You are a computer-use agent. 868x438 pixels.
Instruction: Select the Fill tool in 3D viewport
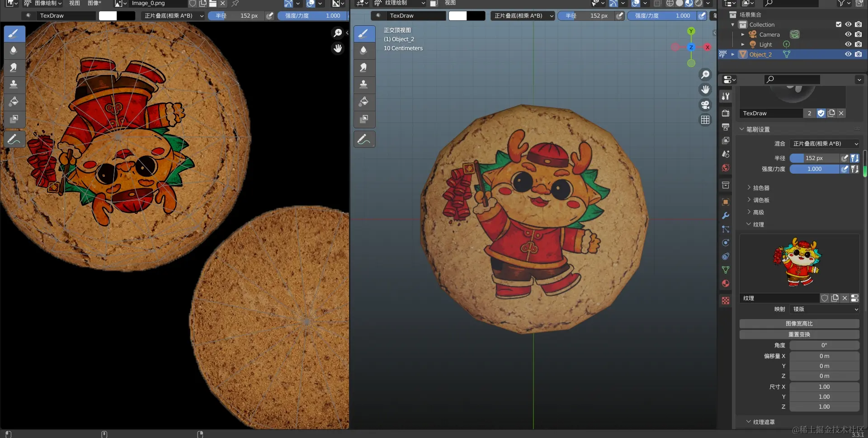coord(364,101)
